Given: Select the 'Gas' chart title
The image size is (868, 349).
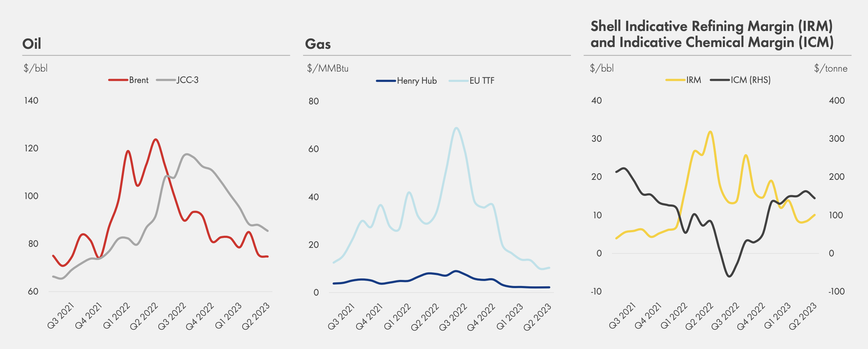Looking at the screenshot, I should pyautogui.click(x=318, y=44).
